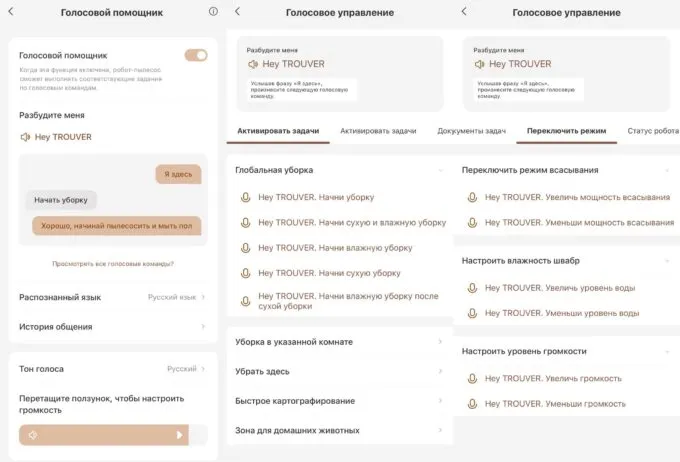Expand Быстрое картографирование section

click(339, 401)
